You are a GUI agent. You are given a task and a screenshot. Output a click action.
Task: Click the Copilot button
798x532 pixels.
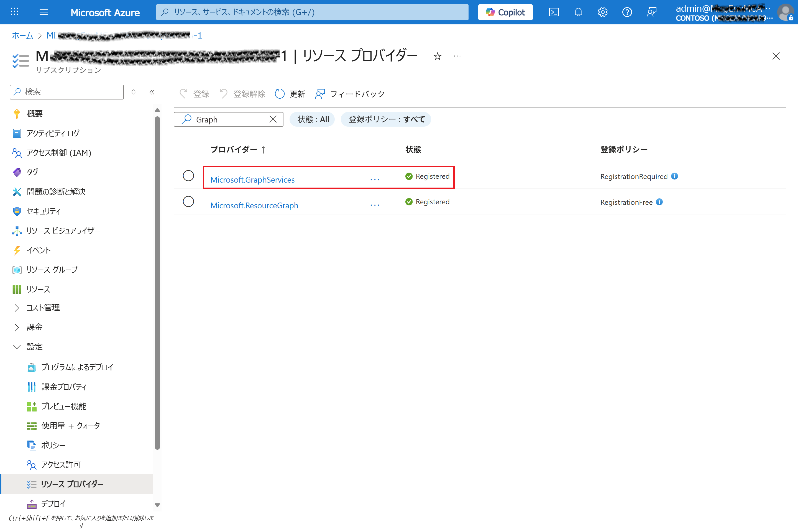tap(505, 12)
